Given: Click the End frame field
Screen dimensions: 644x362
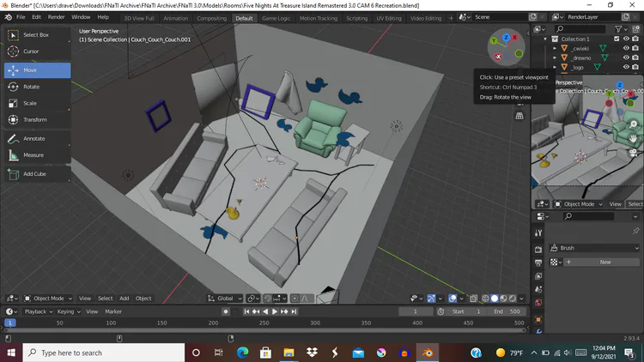Looking at the screenshot, I should 507,311.
